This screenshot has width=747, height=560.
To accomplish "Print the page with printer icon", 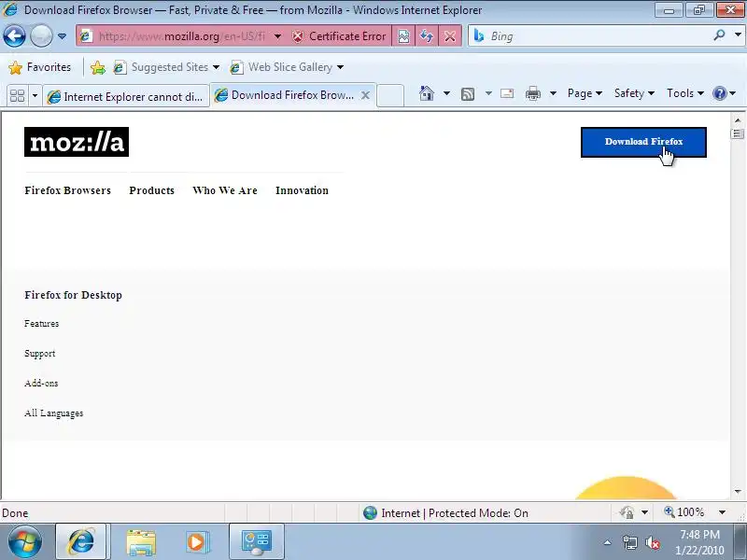I will [532, 93].
